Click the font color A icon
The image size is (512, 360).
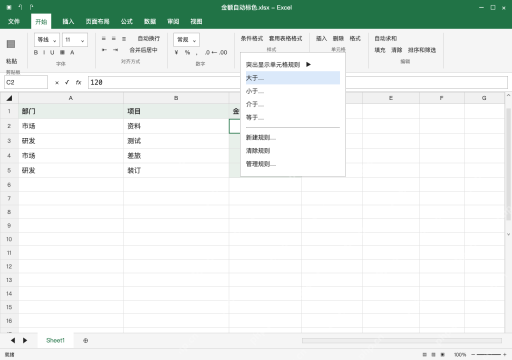coord(72,52)
